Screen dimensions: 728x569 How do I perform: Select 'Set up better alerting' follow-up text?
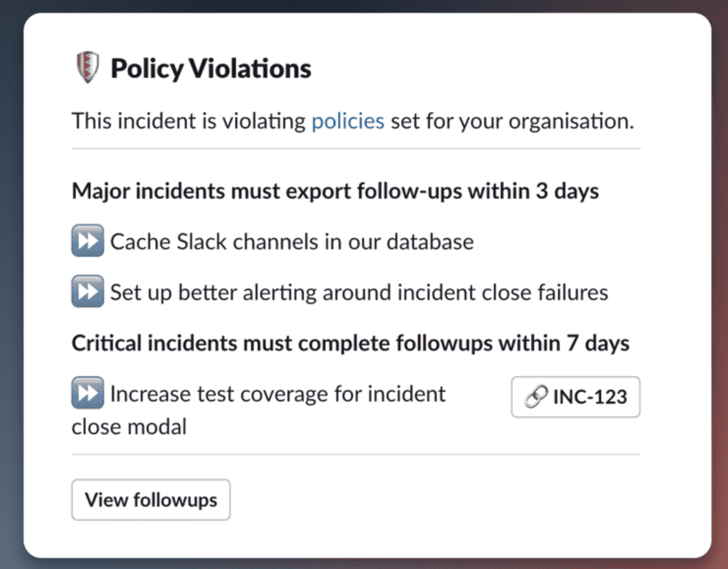point(359,292)
